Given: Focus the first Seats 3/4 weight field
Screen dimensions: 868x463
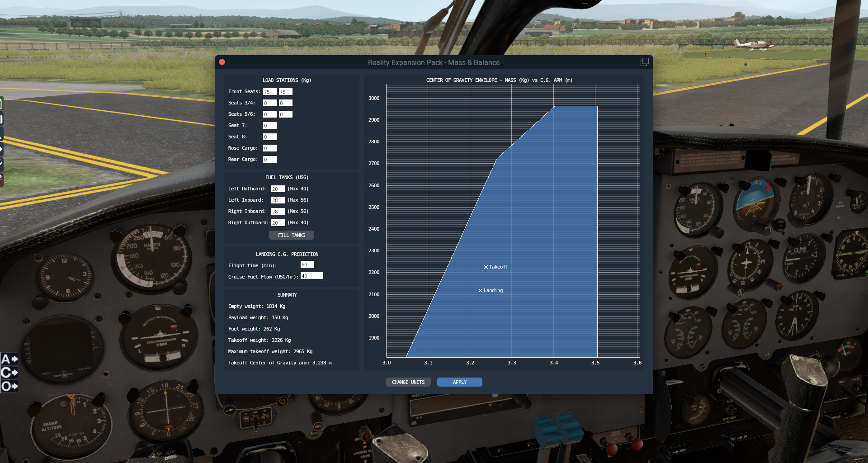Looking at the screenshot, I should click(270, 103).
